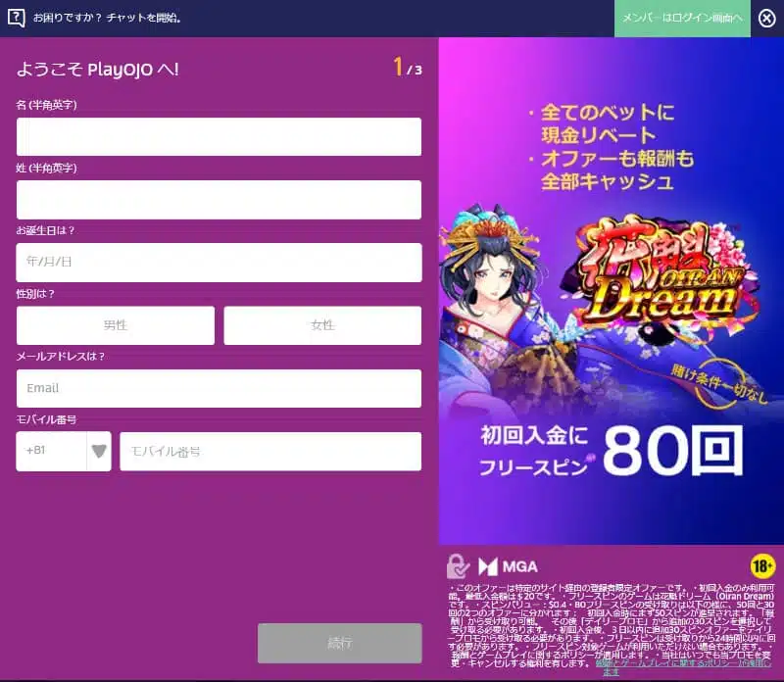Click the お困りですか chat start text

coord(107,18)
